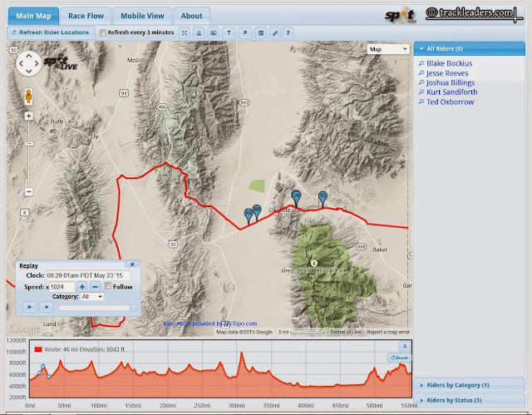Screen dimensions: 532x415
Task: Expand Riders by Category (1) panel
Action: (469, 385)
